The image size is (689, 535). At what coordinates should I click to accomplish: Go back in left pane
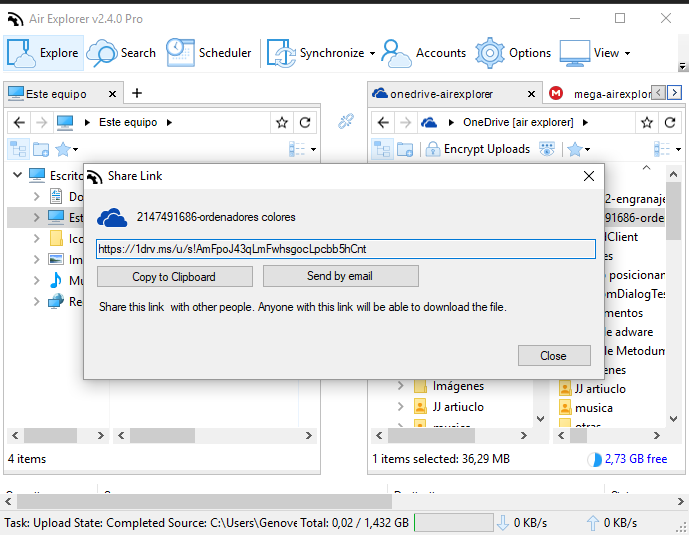click(19, 122)
